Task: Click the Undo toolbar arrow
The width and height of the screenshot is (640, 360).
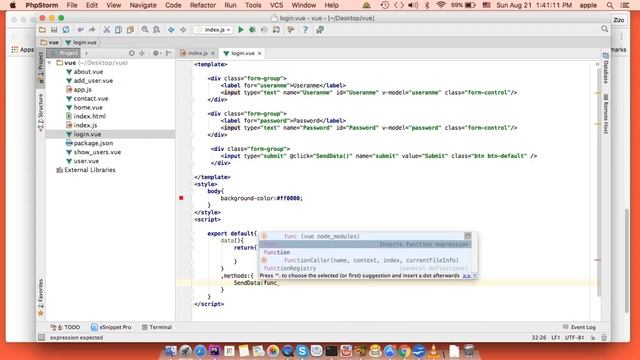Action: pos(80,30)
